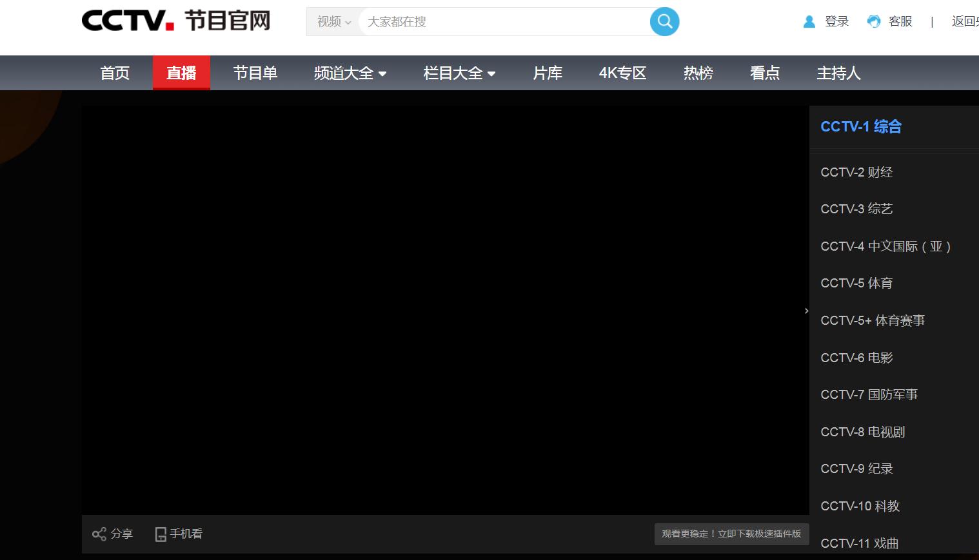This screenshot has width=979, height=560.
Task: Open the 节目单 navigation item
Action: (255, 73)
